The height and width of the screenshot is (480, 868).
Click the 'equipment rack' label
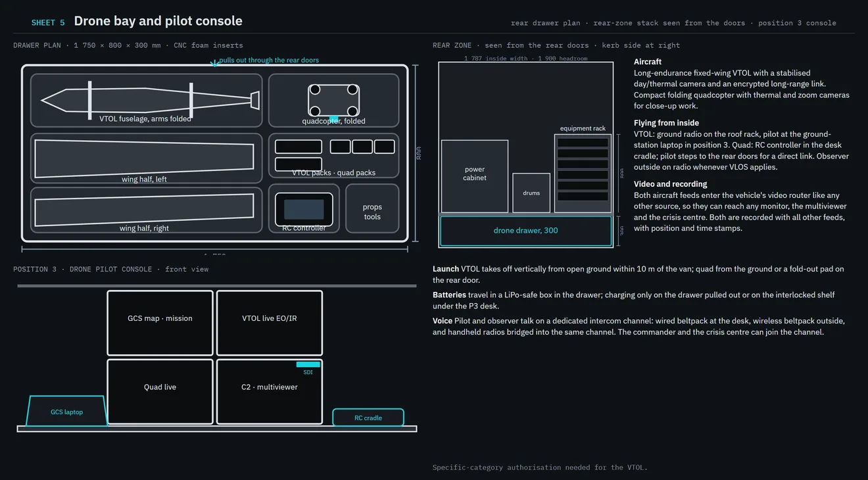(x=583, y=129)
